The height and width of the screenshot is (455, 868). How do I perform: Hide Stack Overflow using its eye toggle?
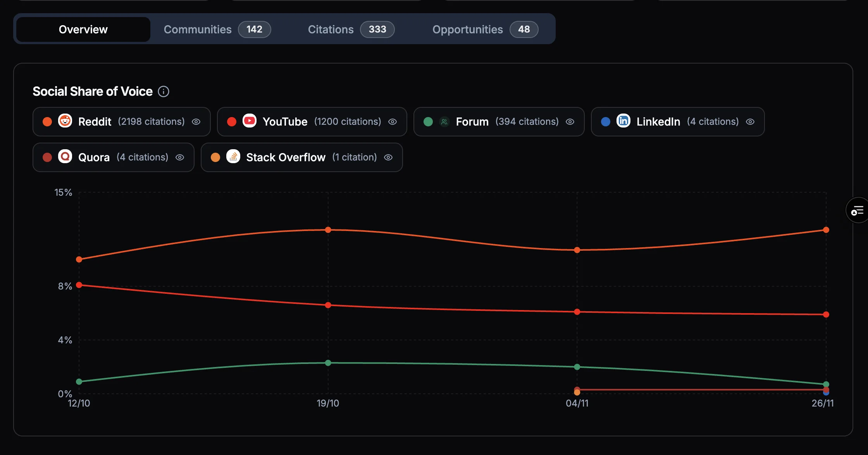tap(388, 157)
